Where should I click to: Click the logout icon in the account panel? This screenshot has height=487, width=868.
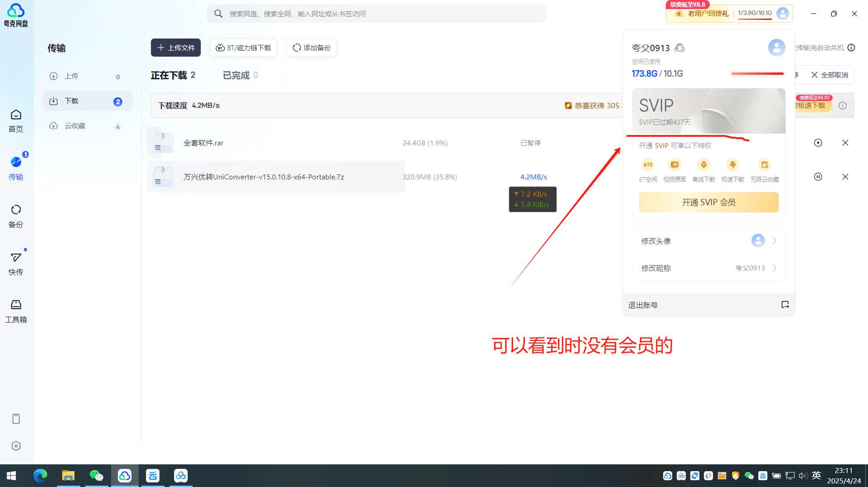pyautogui.click(x=785, y=304)
